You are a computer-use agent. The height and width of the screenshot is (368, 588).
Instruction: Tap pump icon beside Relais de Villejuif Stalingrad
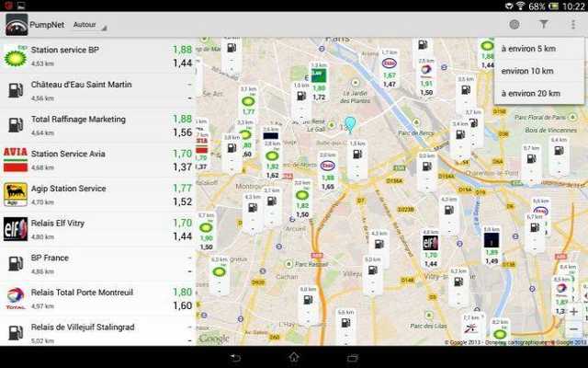click(x=16, y=333)
